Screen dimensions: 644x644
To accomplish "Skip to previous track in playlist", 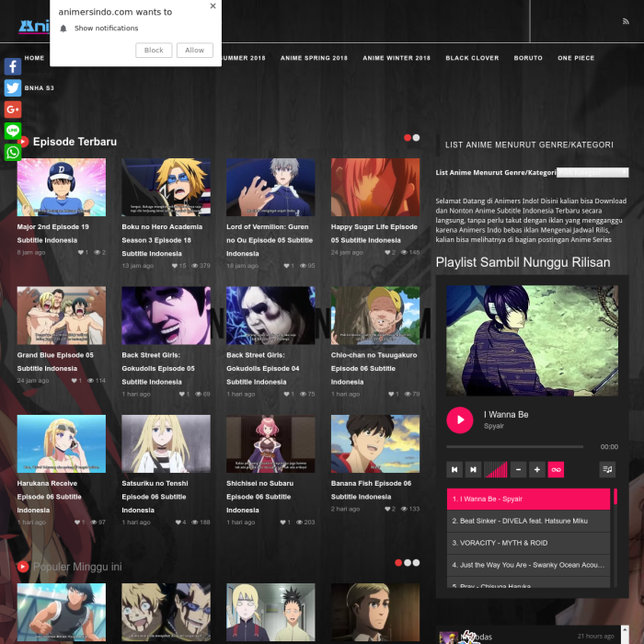I will click(x=454, y=469).
